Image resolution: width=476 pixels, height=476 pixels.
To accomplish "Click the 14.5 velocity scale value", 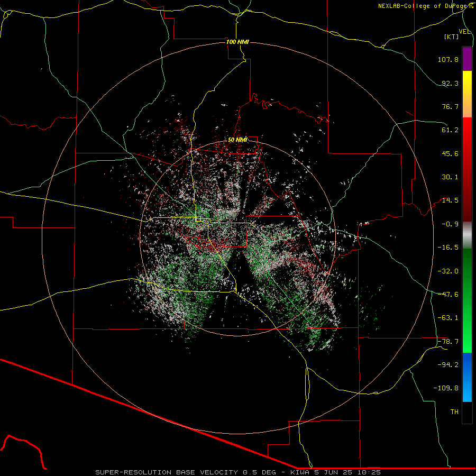I will coord(450,200).
